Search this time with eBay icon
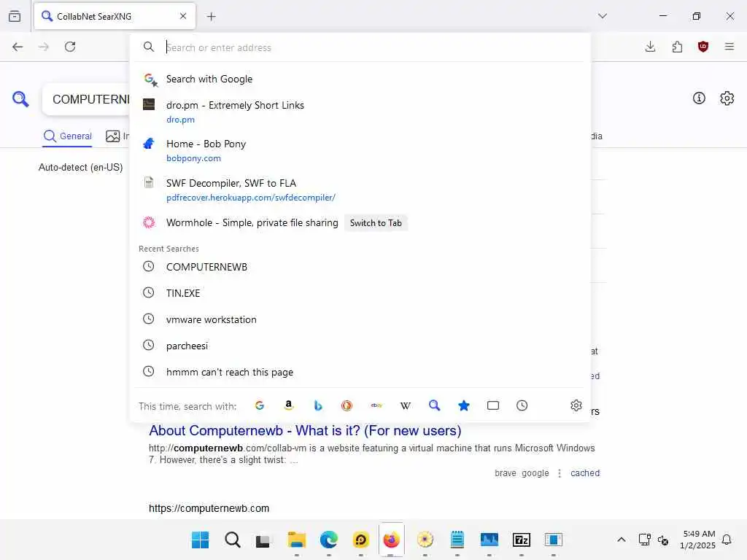This screenshot has height=560, width=747. point(376,405)
